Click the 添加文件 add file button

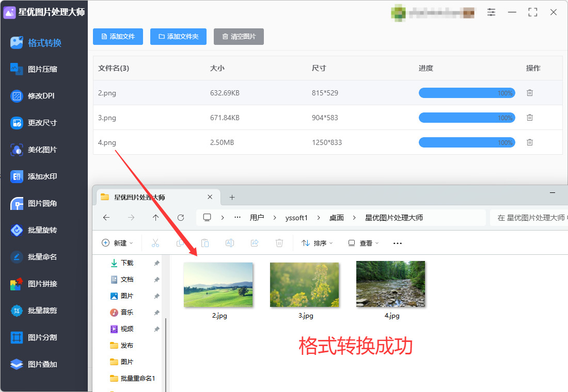click(118, 37)
